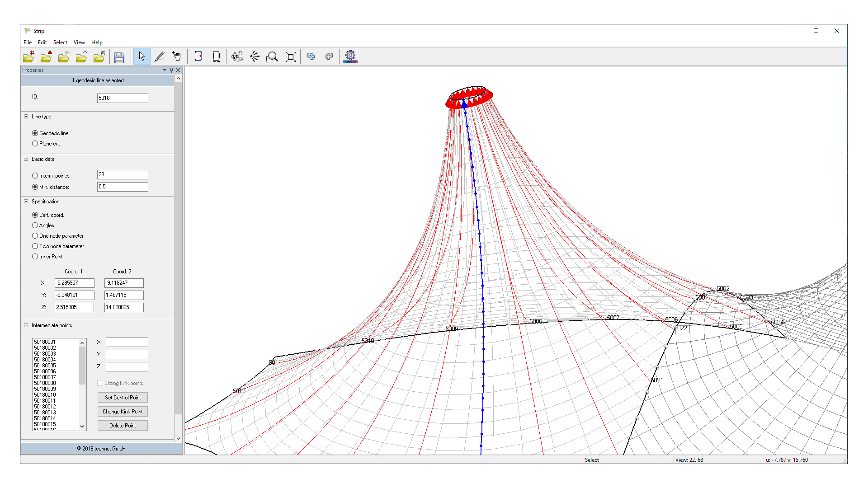Click the Set Control Point button
Image resolution: width=868 pixels, height=488 pixels.
pos(123,398)
